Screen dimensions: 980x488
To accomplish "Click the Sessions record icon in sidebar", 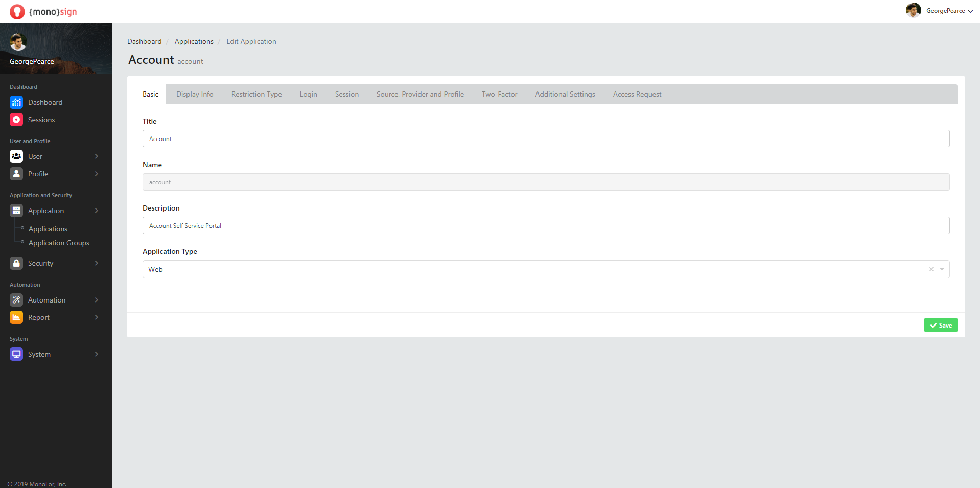I will pos(16,120).
